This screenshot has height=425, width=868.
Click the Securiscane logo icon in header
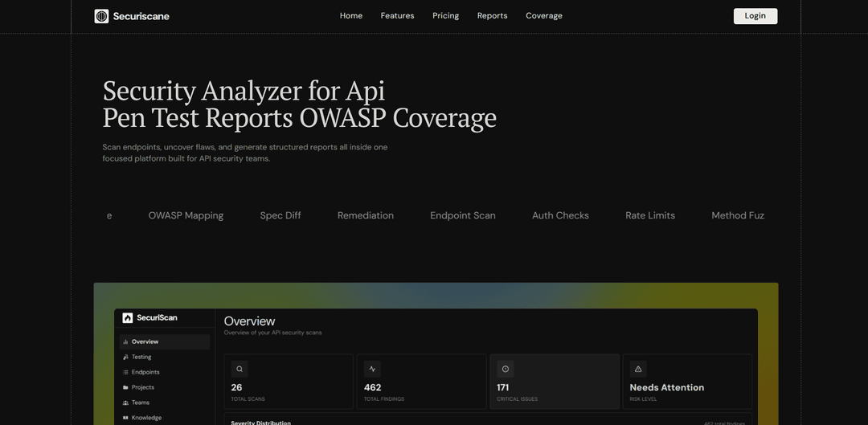tap(101, 16)
